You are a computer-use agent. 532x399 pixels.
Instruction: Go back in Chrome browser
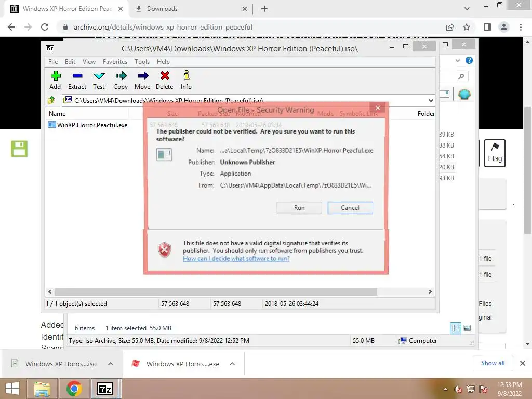pyautogui.click(x=11, y=27)
